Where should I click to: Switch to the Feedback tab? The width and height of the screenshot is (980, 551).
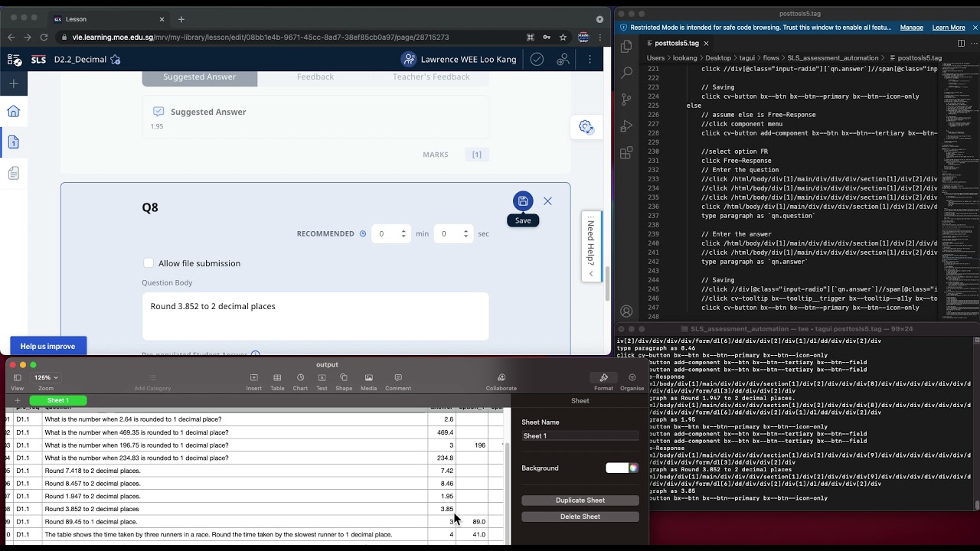[315, 77]
